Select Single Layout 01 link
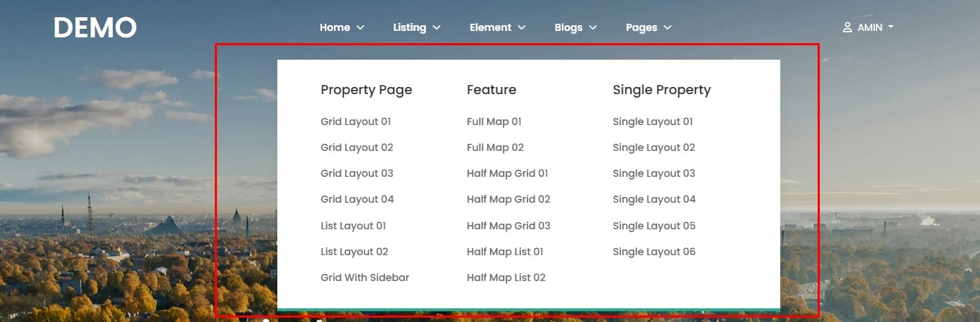The image size is (980, 322). pos(652,121)
